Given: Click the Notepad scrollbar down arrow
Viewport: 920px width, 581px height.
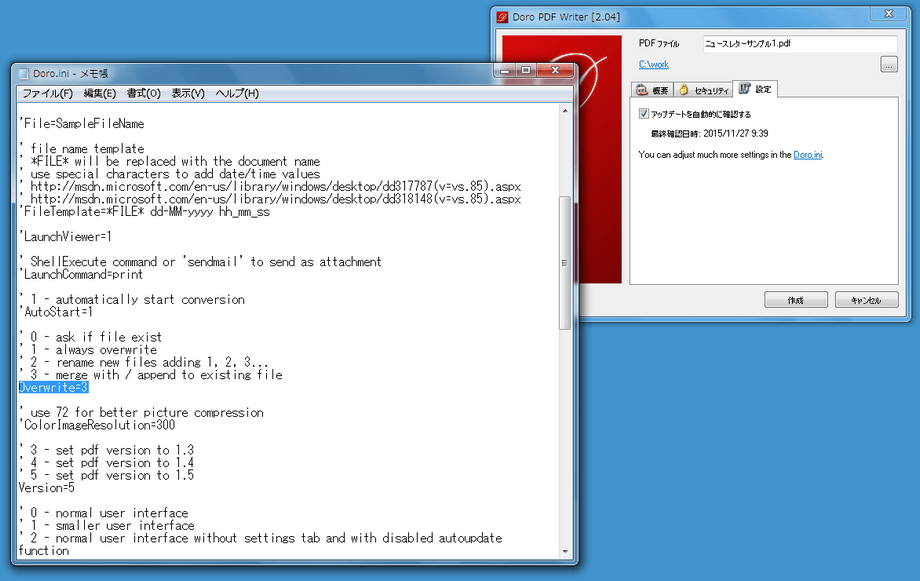Looking at the screenshot, I should pyautogui.click(x=565, y=552).
